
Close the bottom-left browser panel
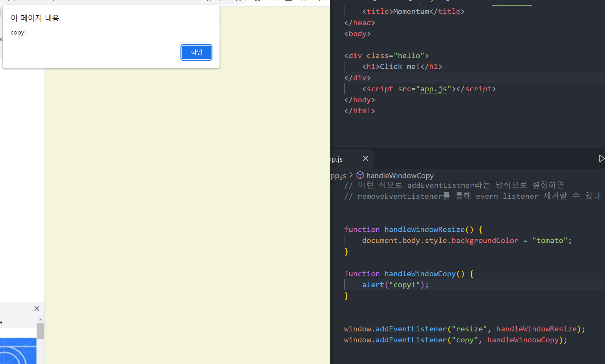point(37,308)
